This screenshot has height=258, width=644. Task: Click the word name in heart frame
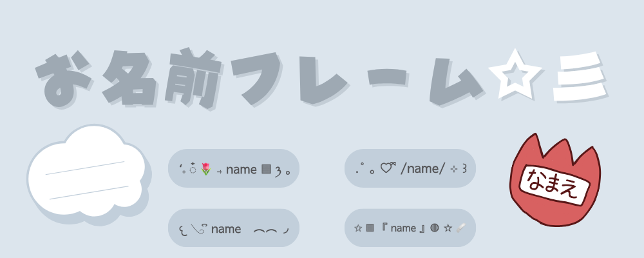click(423, 169)
